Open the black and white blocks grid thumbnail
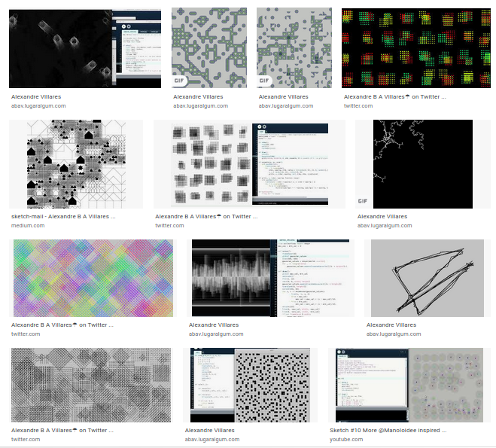This screenshot has width=496, height=448. click(250, 385)
